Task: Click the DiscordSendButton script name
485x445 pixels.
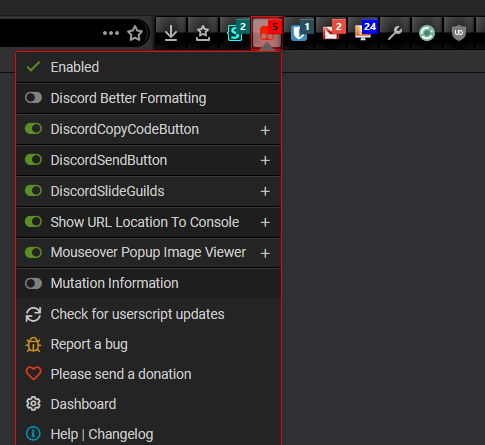Action: (x=109, y=160)
